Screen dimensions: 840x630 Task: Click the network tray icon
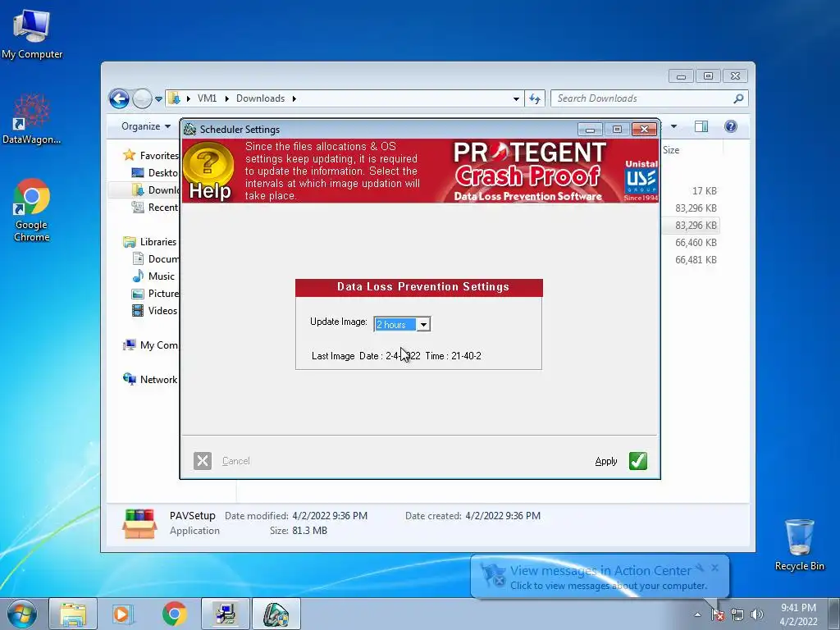click(x=737, y=614)
